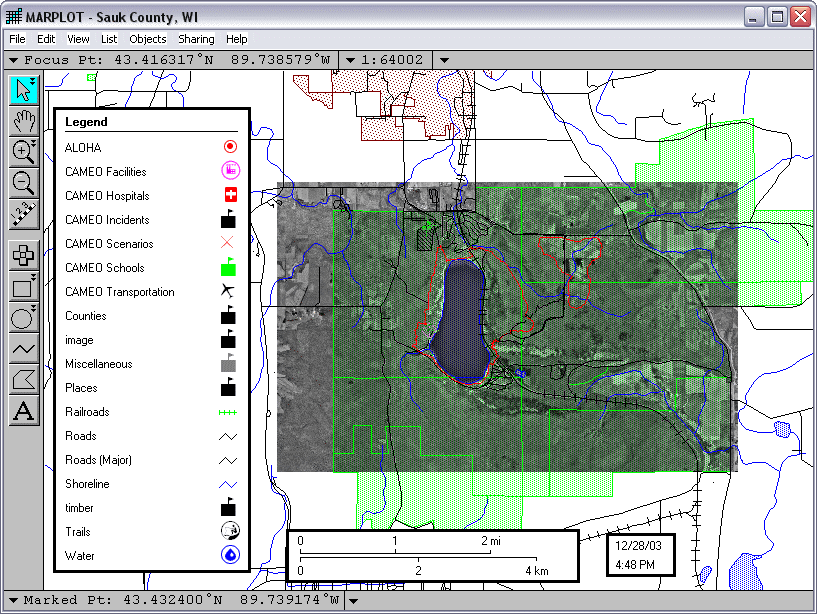Activate the zoom in magnifier tool
This screenshot has width=817, height=614.
[24, 152]
